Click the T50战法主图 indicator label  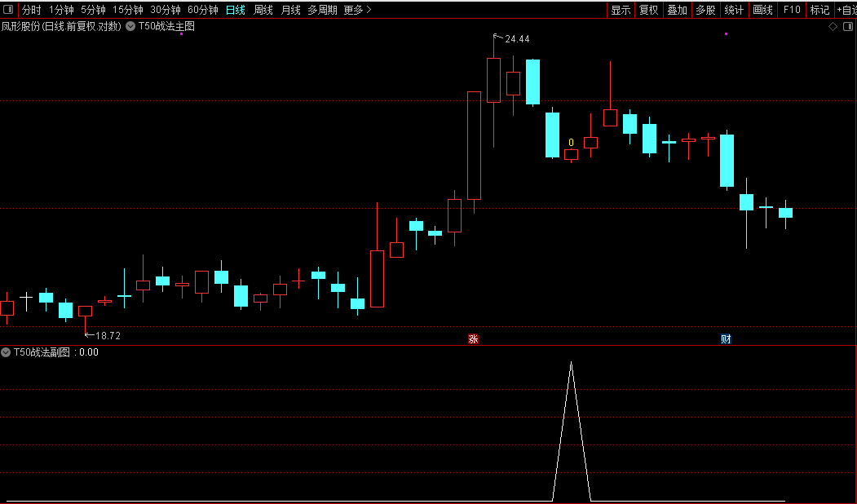(166, 26)
